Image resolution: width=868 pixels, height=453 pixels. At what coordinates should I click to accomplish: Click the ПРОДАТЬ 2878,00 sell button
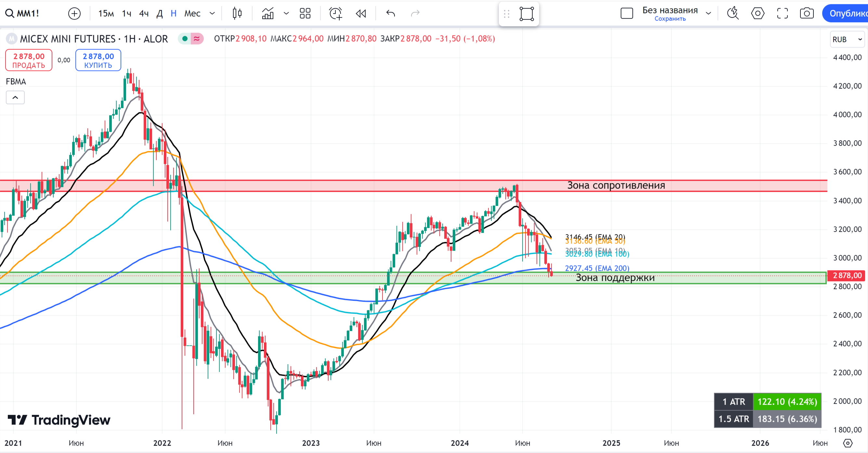[29, 60]
